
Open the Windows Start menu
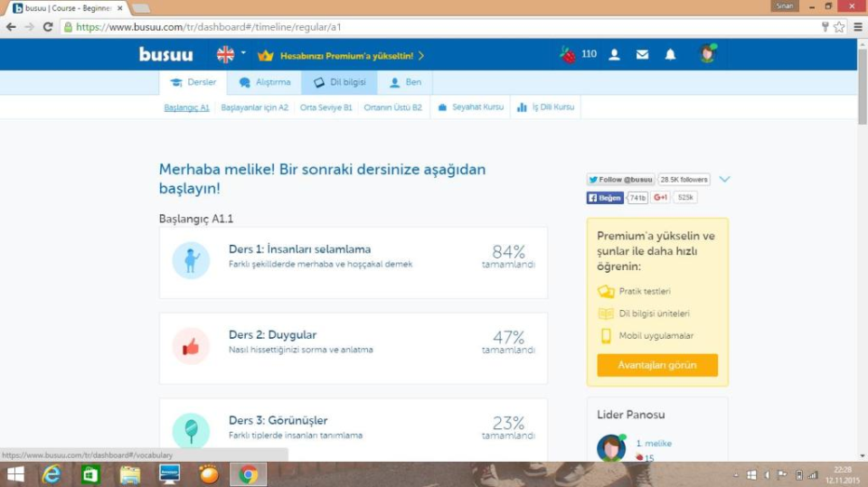pos(15,474)
